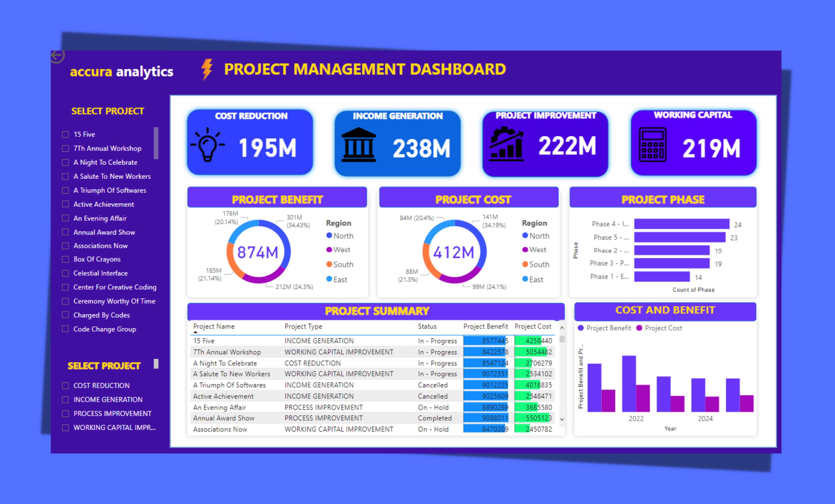This screenshot has width=835, height=504.
Task: Click the 15 Five row in project summary
Action: tap(373, 341)
